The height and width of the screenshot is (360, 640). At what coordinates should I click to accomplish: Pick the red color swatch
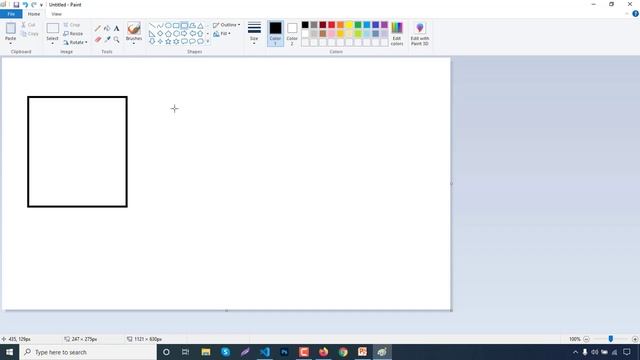coord(331,25)
